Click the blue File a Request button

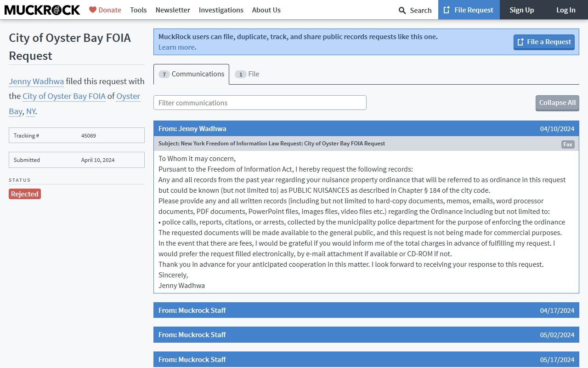544,42
